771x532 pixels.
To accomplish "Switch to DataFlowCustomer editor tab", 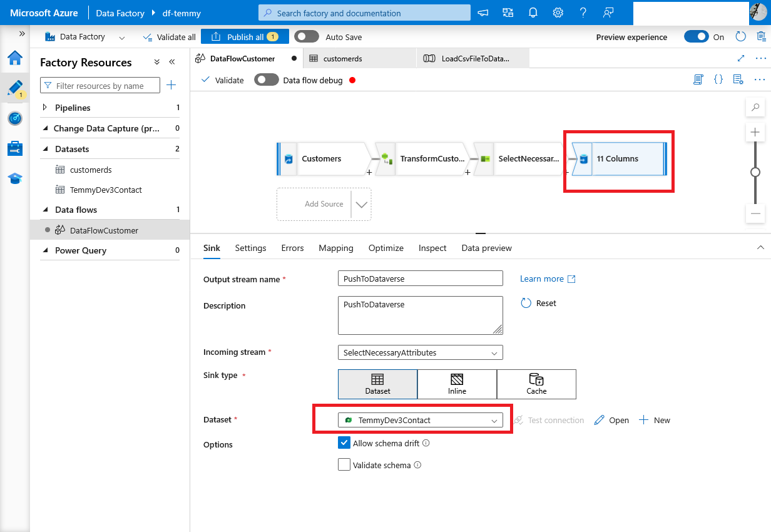I will click(x=247, y=58).
